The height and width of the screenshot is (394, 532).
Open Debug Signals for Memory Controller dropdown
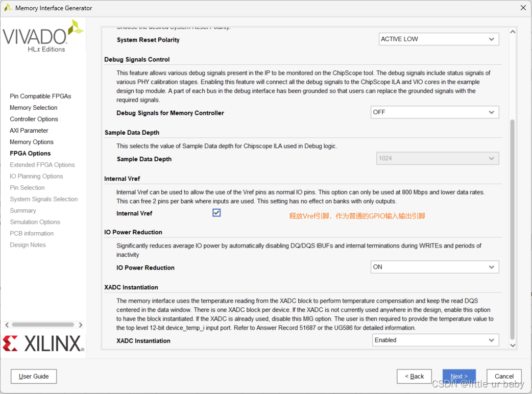tap(434, 112)
